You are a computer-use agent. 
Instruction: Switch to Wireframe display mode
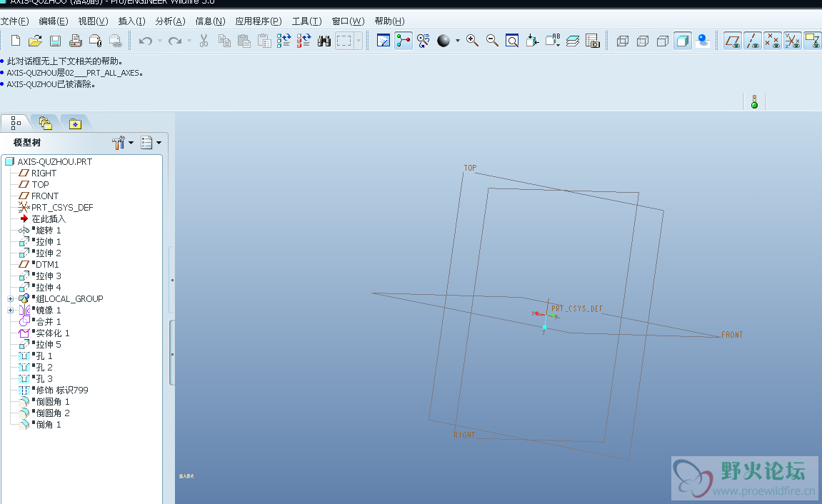[623, 41]
